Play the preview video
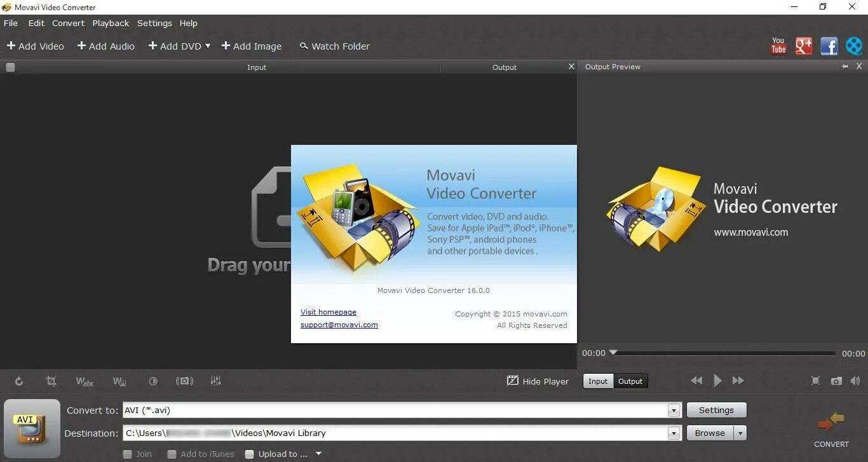868x462 pixels. [717, 381]
